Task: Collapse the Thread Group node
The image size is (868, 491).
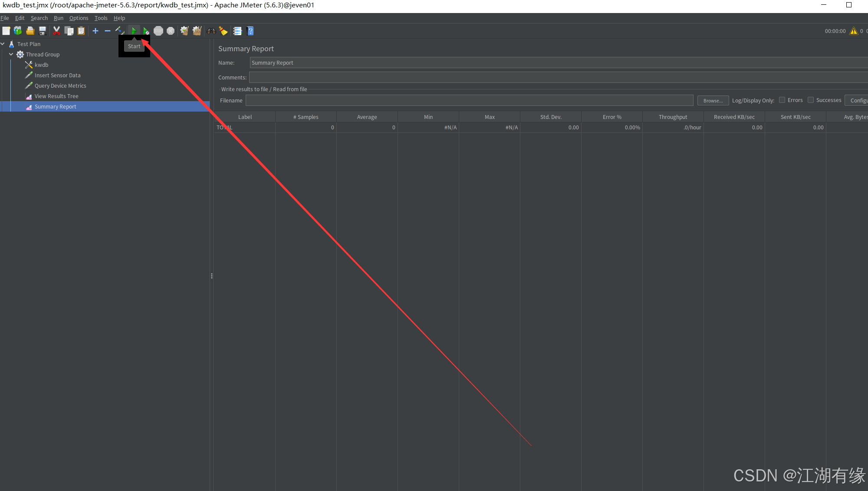Action: (11, 54)
